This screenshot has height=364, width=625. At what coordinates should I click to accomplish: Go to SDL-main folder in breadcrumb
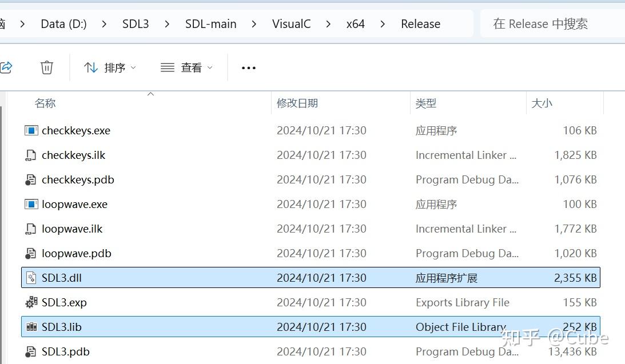pyautogui.click(x=210, y=24)
